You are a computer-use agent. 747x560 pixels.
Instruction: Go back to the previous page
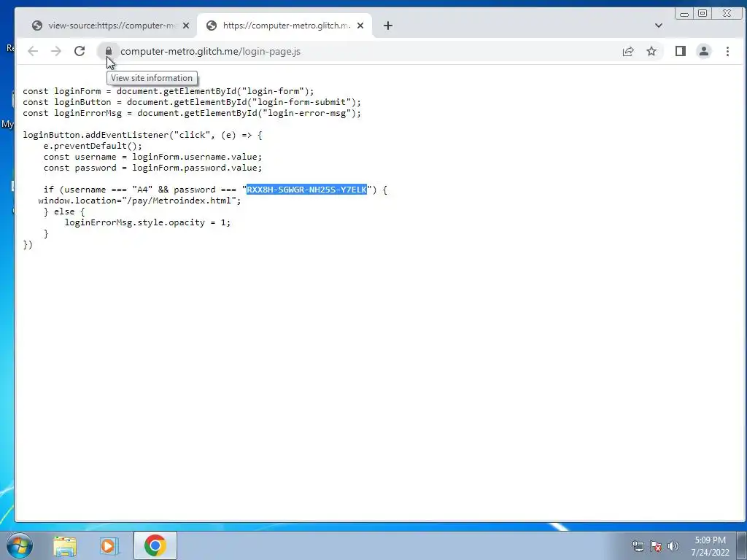[x=32, y=52]
